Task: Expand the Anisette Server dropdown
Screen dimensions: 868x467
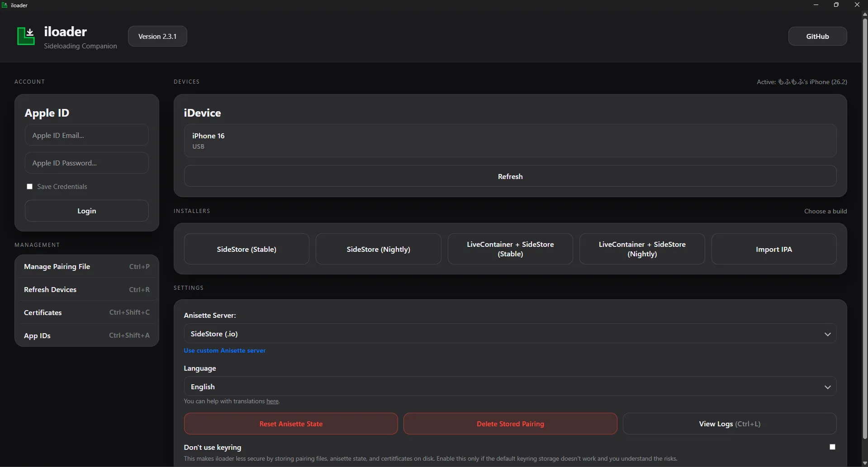Action: click(510, 334)
